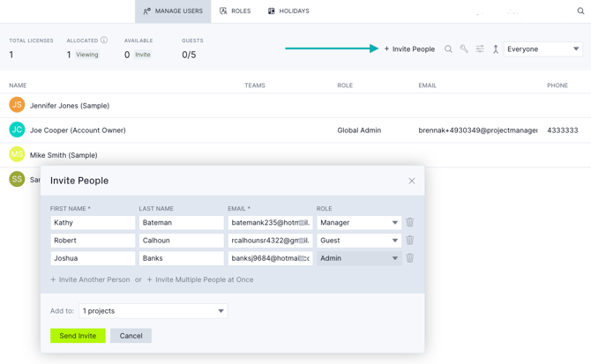Click the MS avatar for Mike Smith
This screenshot has height=364, width=591.
pyautogui.click(x=17, y=154)
